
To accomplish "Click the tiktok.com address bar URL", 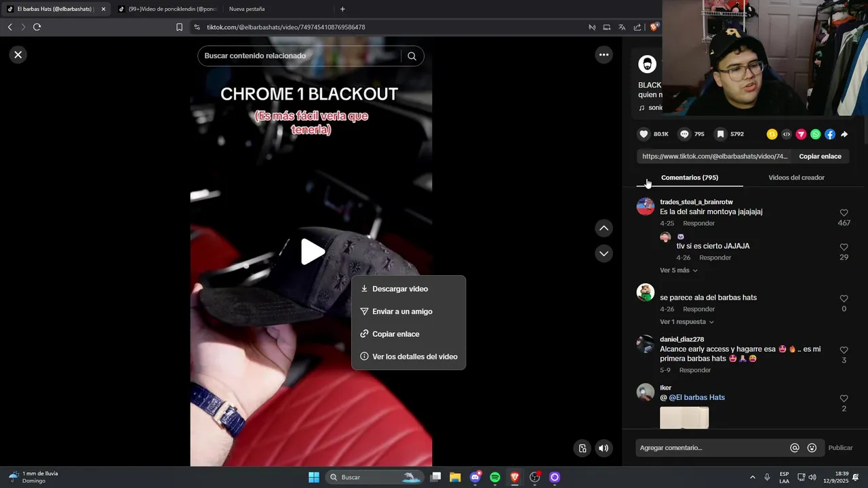I will click(286, 27).
